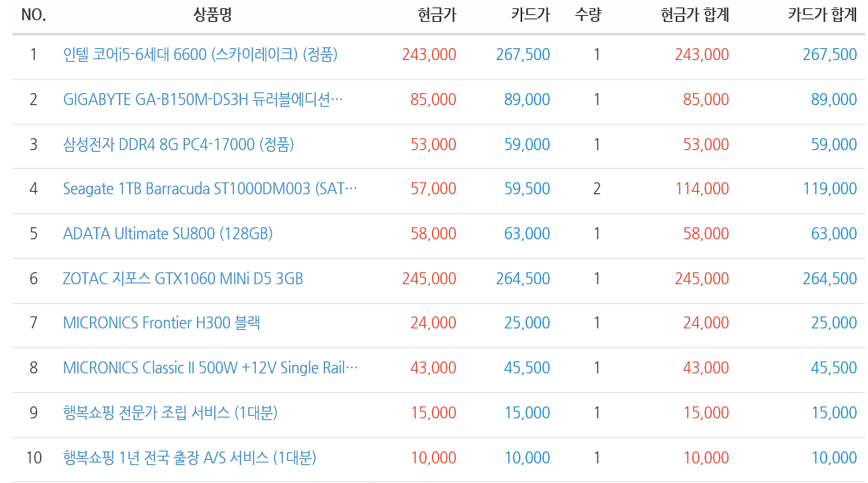This screenshot has height=483, width=868.
Task: Click 카드가 15,000 in the 조립 서비스 row
Action: pyautogui.click(x=527, y=413)
